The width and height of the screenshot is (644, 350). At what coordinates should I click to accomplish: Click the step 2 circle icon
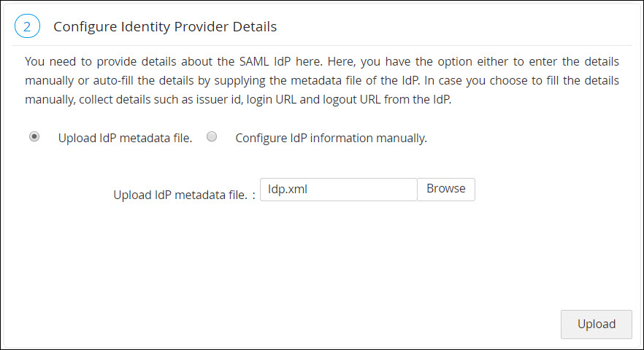pyautogui.click(x=27, y=27)
